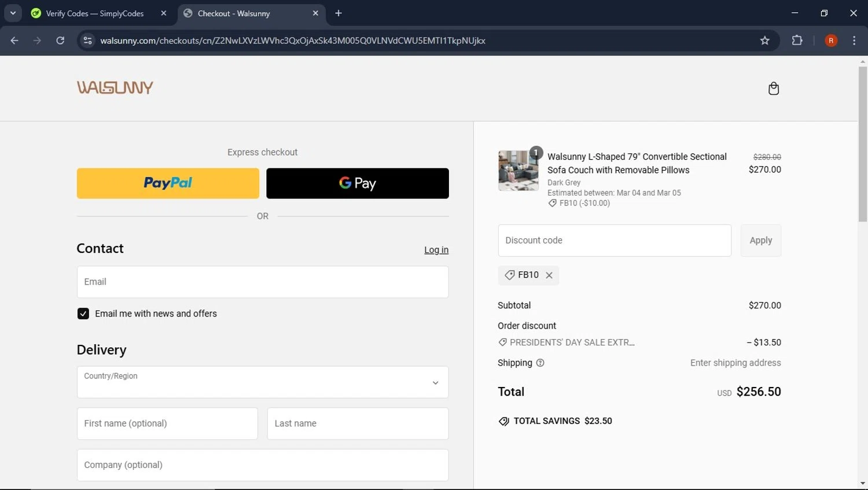
Task: Open Chrome profile avatar R
Action: point(831,40)
